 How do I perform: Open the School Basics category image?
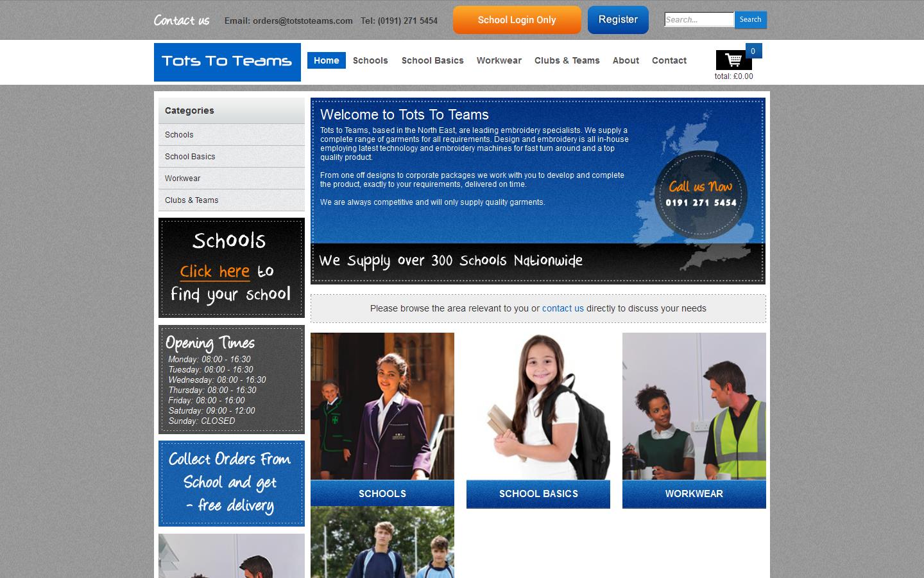[x=538, y=405]
